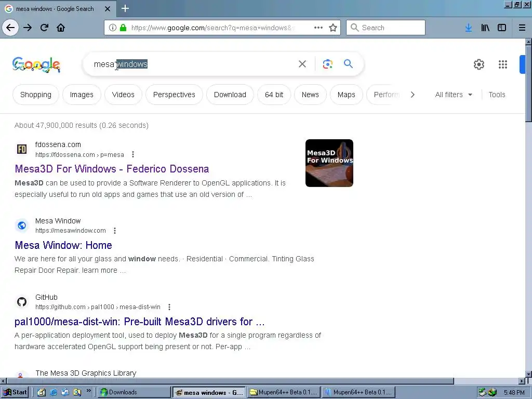The width and height of the screenshot is (532, 399).
Task: Search by image with Google Lens
Action: 327,64
